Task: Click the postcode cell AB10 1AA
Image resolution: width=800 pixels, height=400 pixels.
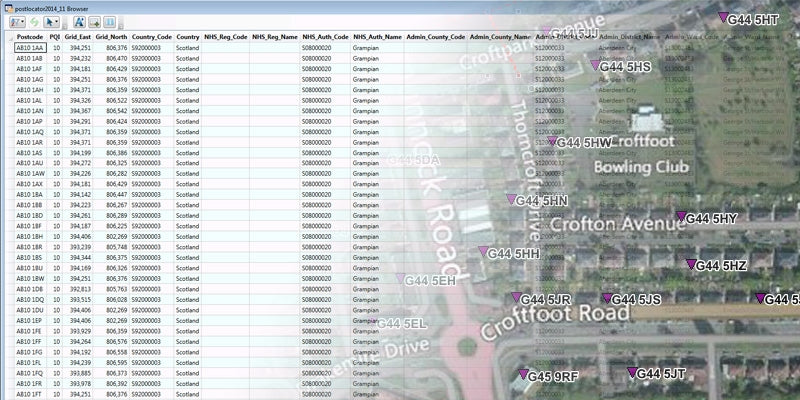Action: click(30, 48)
